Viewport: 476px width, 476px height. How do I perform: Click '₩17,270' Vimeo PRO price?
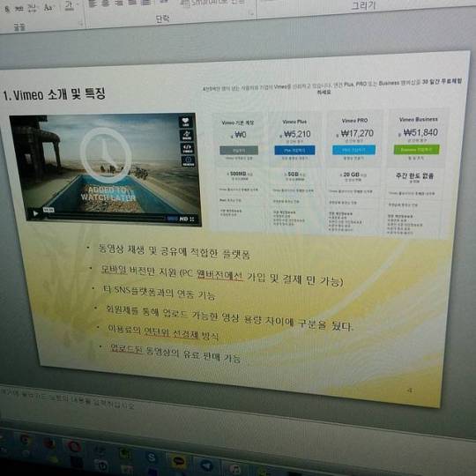(x=357, y=133)
